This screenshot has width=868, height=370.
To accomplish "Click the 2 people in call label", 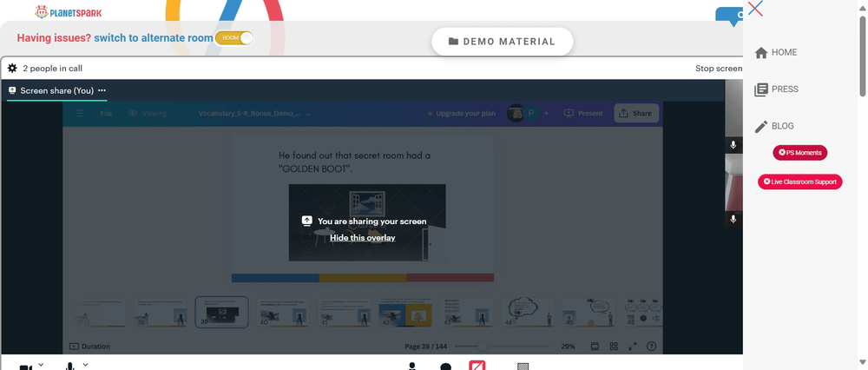I will click(x=53, y=68).
